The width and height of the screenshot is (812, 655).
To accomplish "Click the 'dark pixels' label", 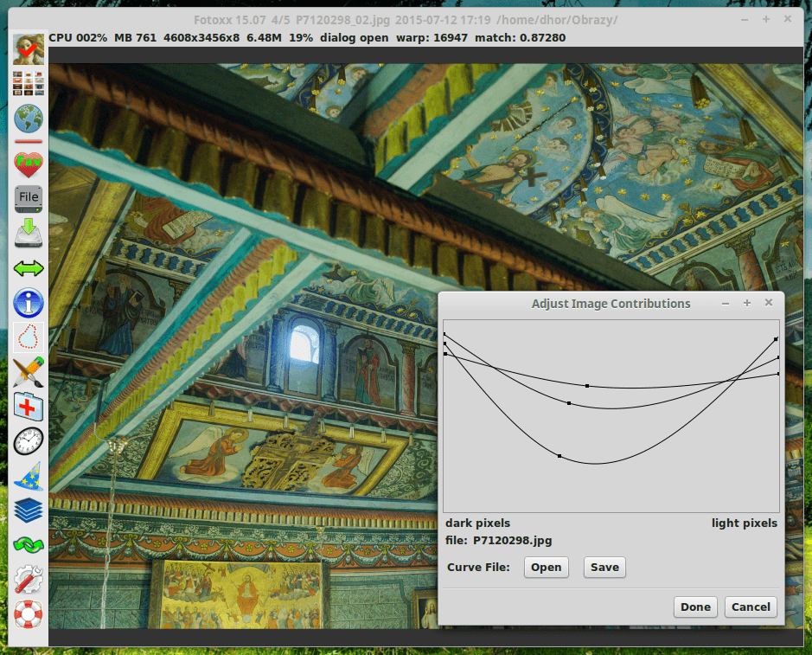I will pos(477,523).
